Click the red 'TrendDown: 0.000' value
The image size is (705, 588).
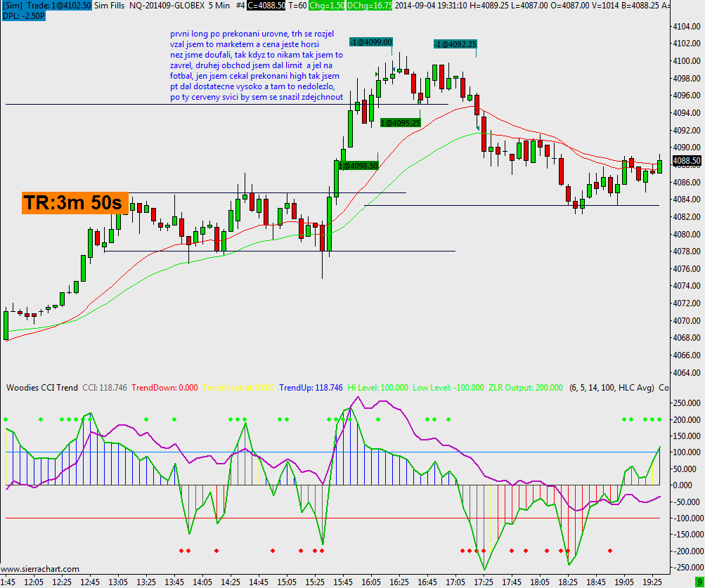click(164, 388)
